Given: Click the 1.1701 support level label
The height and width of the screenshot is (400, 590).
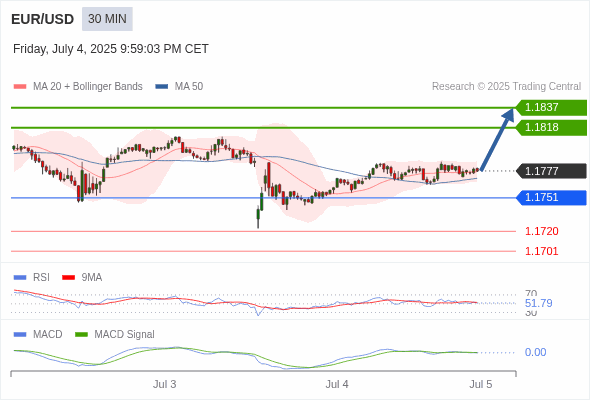Looking at the screenshot, I should (x=541, y=251).
